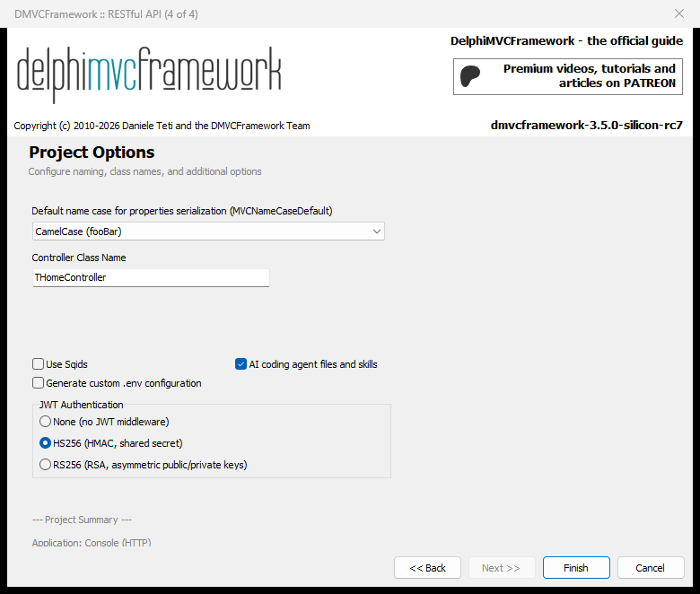This screenshot has height=594, width=700.
Task: Focus the Controller Class Name field
Action: [x=151, y=277]
